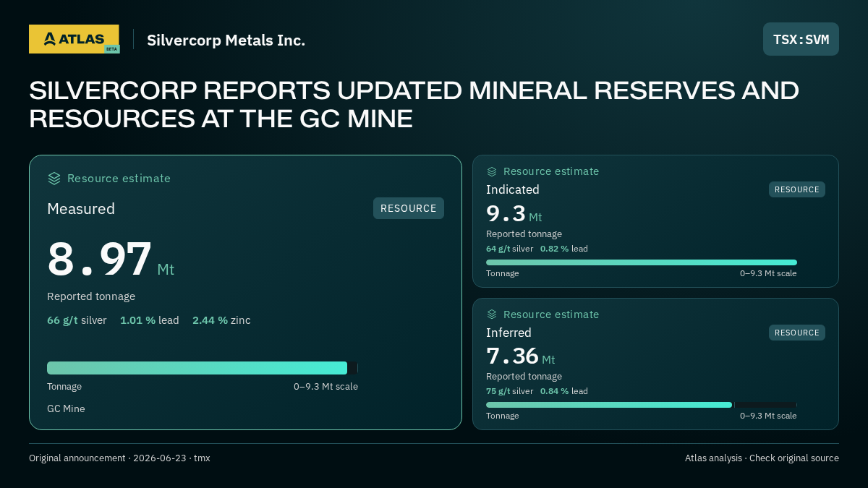
Task: Click the 8.97 Mt tonnage value
Action: (111, 260)
